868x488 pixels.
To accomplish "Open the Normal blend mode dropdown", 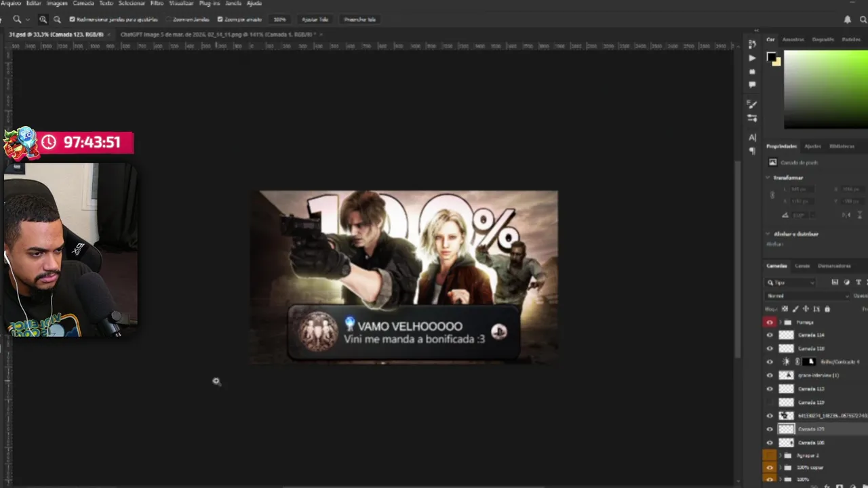I will tap(807, 296).
